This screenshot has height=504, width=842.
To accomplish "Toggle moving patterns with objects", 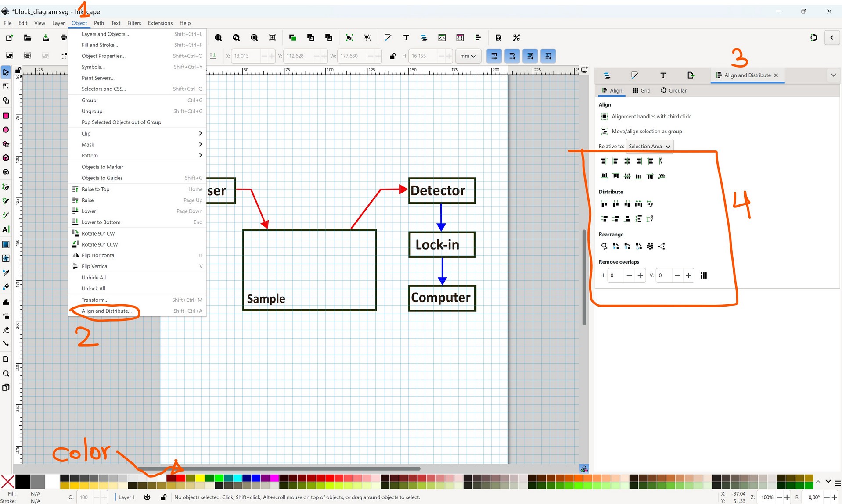I will click(x=548, y=56).
